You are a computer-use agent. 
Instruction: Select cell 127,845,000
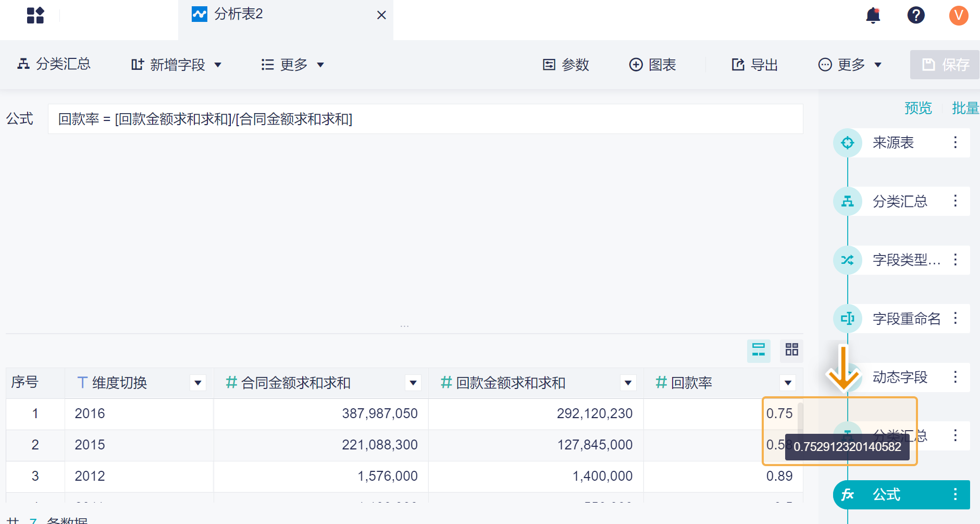[536, 445]
